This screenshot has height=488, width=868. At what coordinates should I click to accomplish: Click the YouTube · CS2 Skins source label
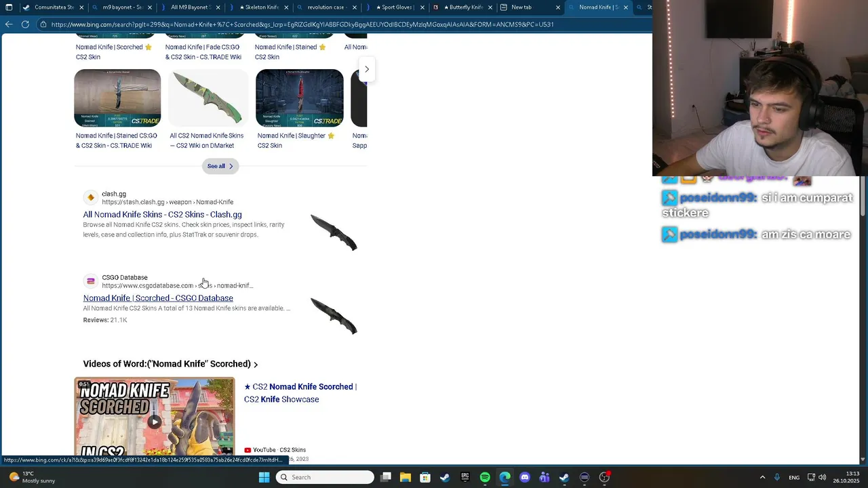[275, 450]
